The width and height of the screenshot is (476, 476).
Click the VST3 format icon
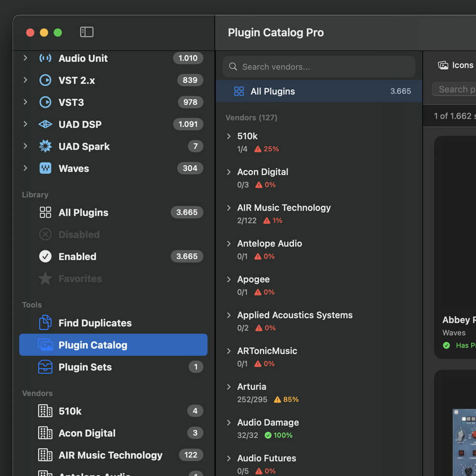[45, 102]
